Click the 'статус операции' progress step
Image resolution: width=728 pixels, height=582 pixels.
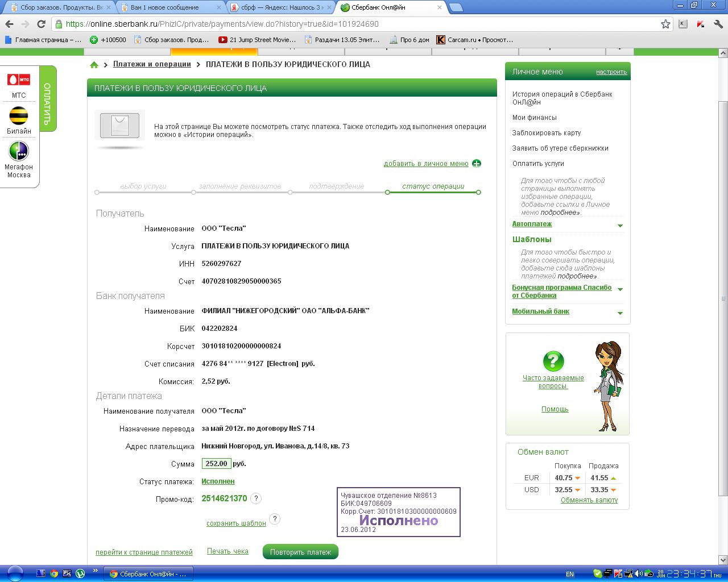[x=433, y=186]
